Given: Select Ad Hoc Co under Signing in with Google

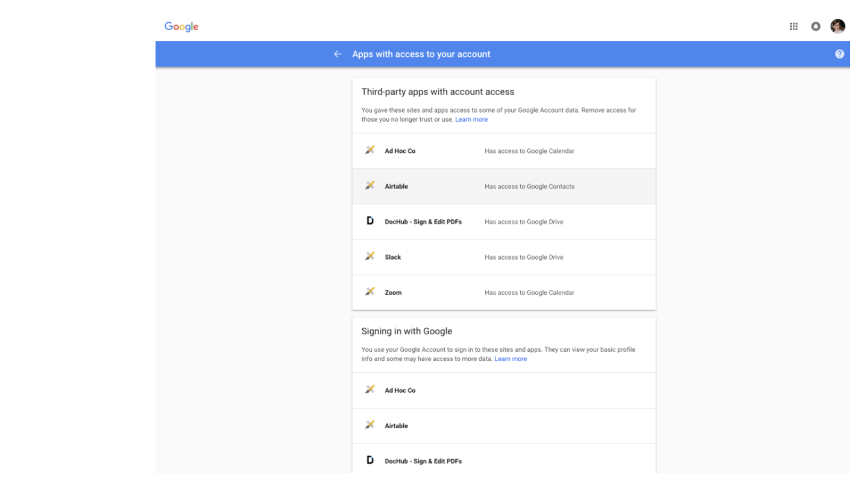Looking at the screenshot, I should click(504, 390).
